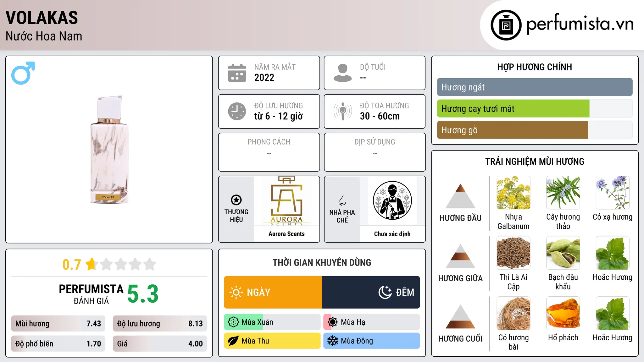Click the pyramid icon above Hương Giữa
644x362 pixels.
(x=460, y=256)
